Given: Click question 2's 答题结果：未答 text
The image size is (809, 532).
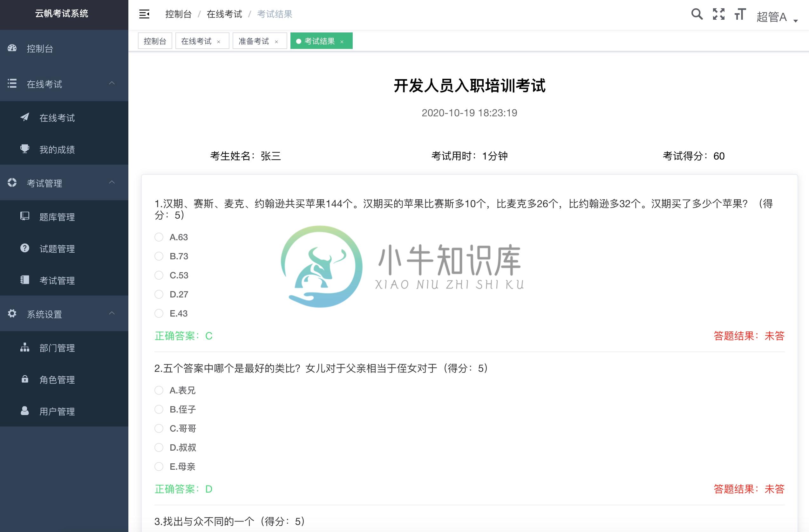Looking at the screenshot, I should [749, 489].
